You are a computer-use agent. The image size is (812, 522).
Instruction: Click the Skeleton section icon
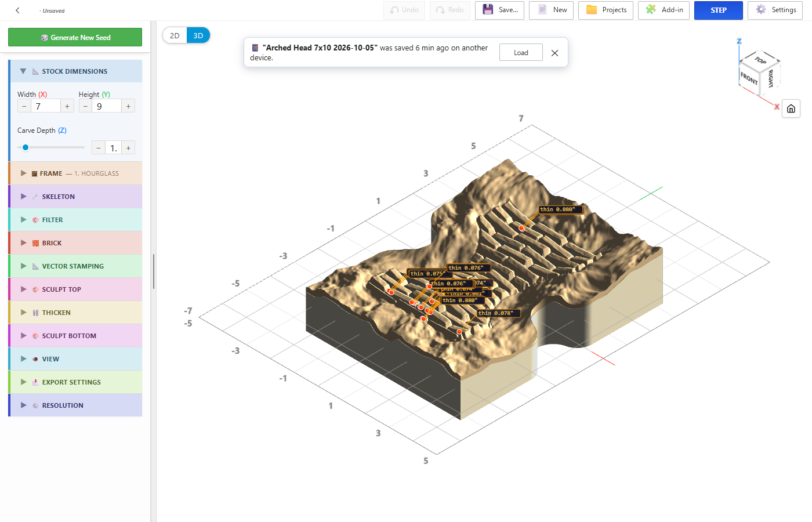coord(35,197)
